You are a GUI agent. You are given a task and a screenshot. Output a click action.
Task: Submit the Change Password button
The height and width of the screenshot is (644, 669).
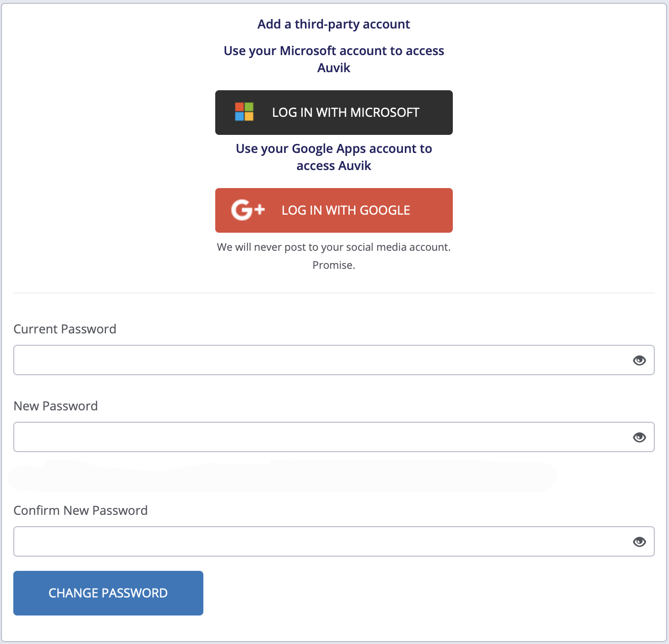[x=108, y=593]
